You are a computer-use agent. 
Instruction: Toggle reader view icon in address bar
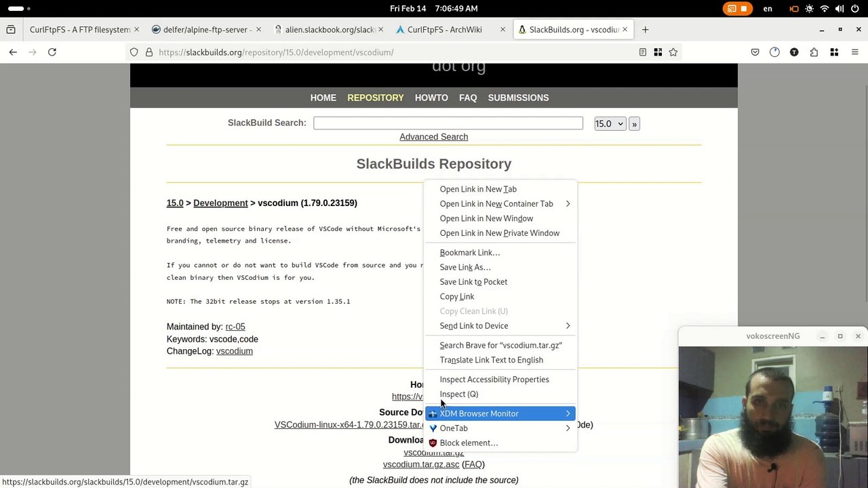pyautogui.click(x=643, y=52)
